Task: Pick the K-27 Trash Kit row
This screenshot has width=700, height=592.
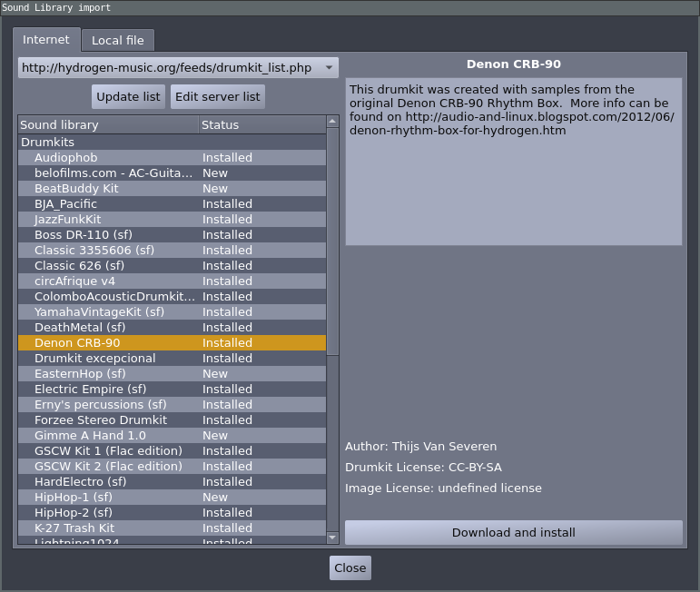Action: point(172,528)
